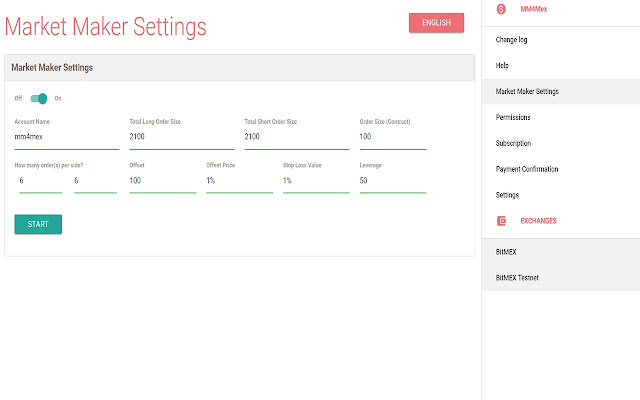
Task: Toggle the Off/On market maker switch
Action: tap(39, 98)
